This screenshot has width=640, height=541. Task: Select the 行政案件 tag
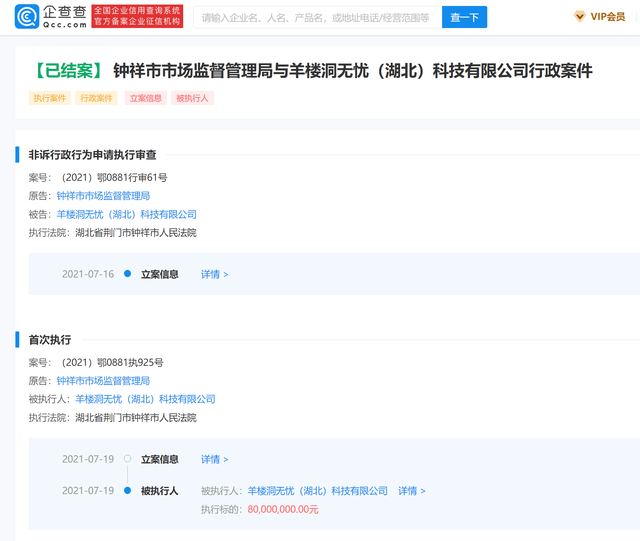click(x=97, y=98)
